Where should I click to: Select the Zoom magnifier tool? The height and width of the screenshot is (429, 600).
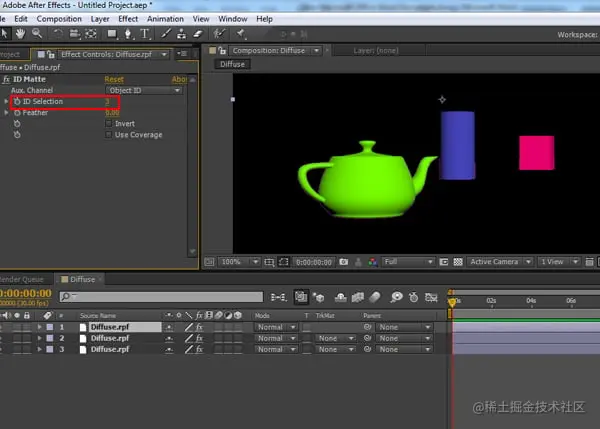tap(37, 34)
